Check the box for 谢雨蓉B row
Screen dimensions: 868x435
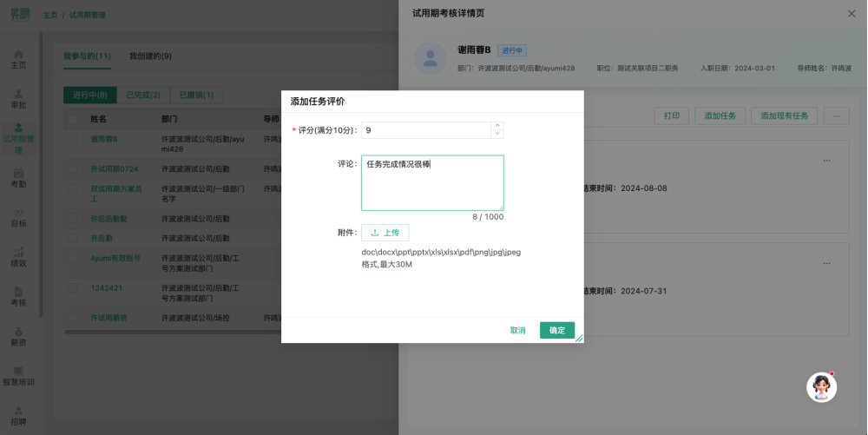[74, 139]
